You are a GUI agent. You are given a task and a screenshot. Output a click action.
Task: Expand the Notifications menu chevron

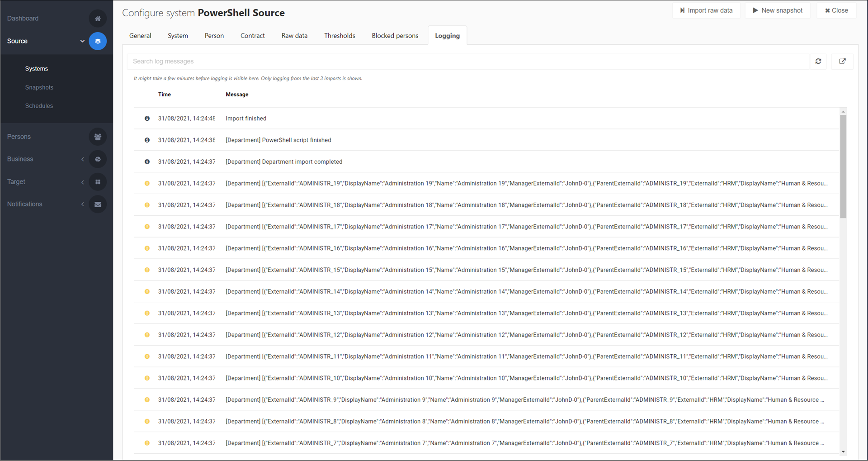(x=82, y=204)
